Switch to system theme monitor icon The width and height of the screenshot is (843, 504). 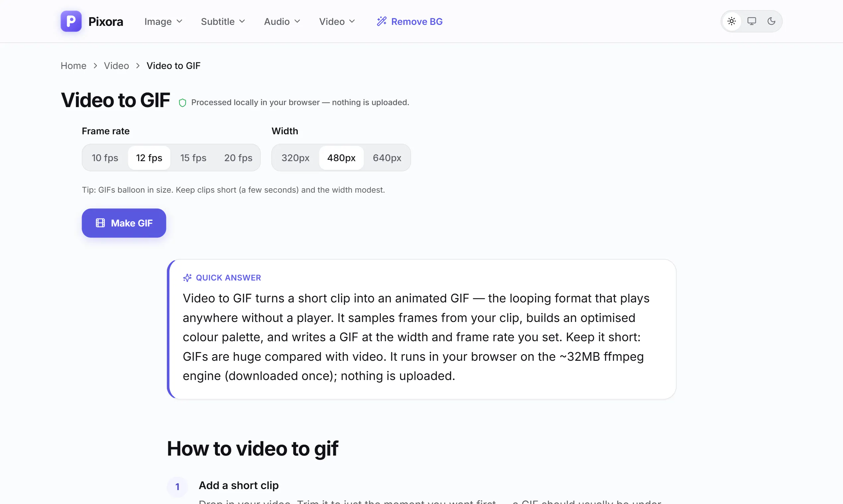[751, 21]
